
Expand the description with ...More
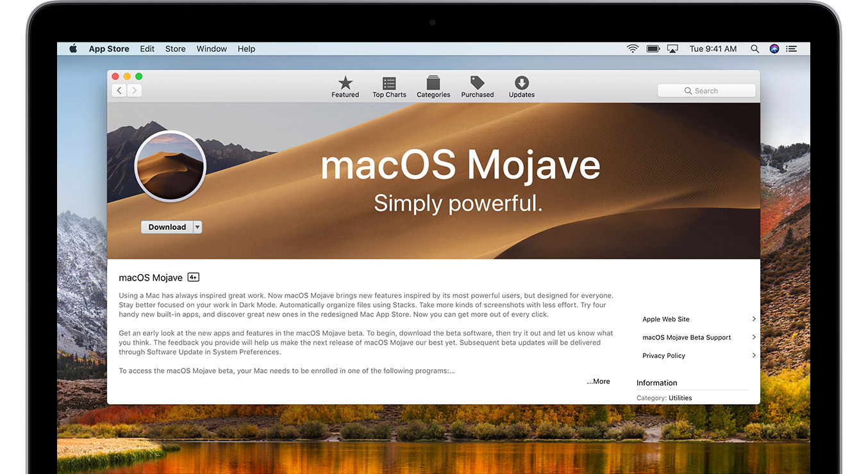pyautogui.click(x=598, y=381)
